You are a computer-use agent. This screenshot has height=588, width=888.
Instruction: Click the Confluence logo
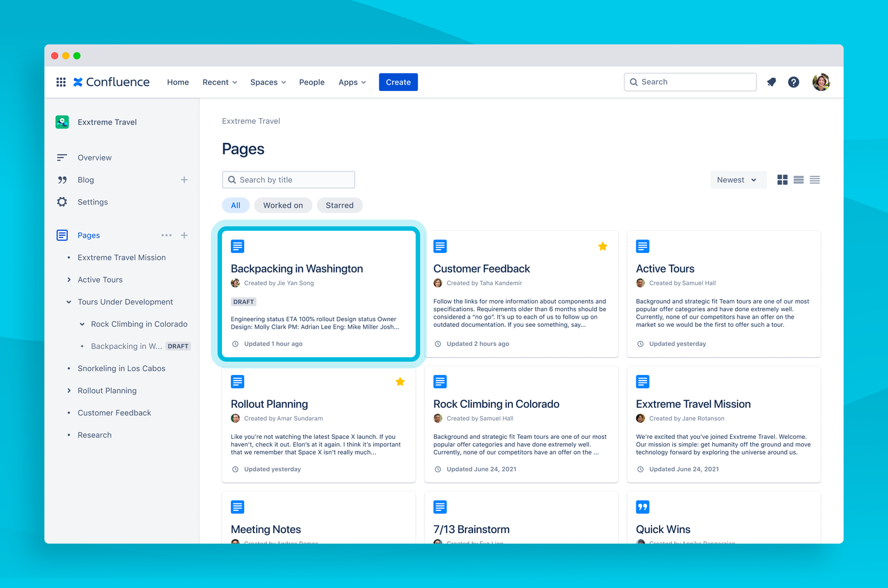pyautogui.click(x=111, y=82)
